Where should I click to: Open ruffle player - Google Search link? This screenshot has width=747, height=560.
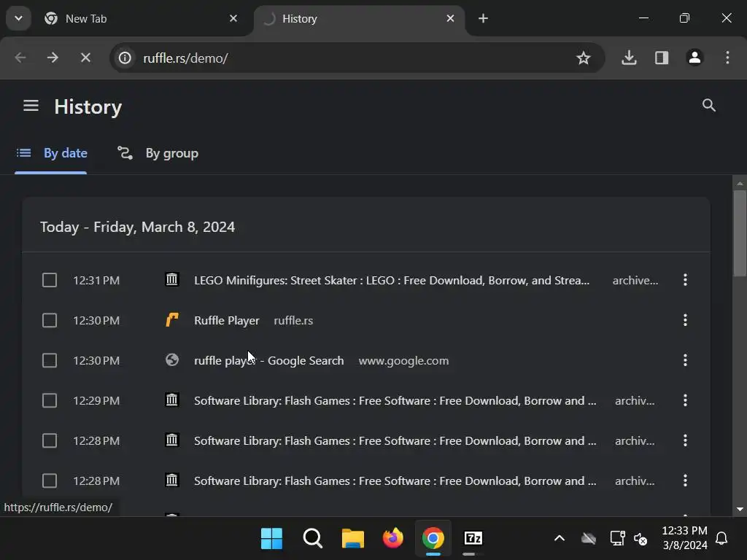click(268, 360)
